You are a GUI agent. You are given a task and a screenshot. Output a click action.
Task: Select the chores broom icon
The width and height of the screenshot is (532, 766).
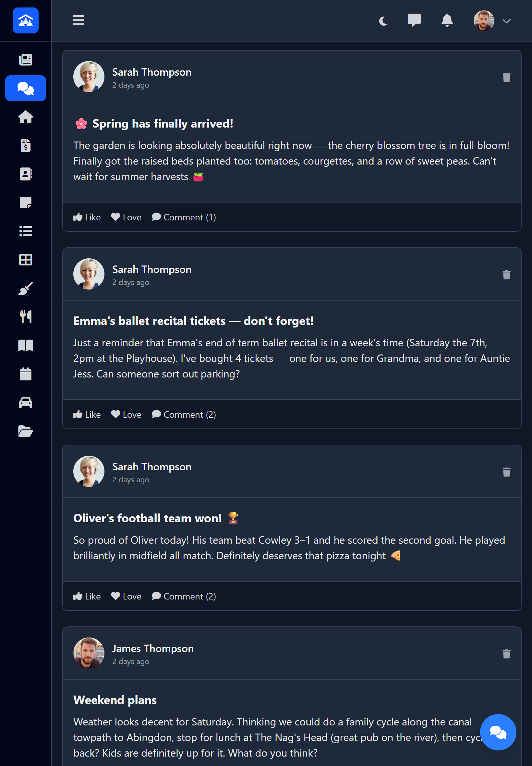click(x=26, y=288)
